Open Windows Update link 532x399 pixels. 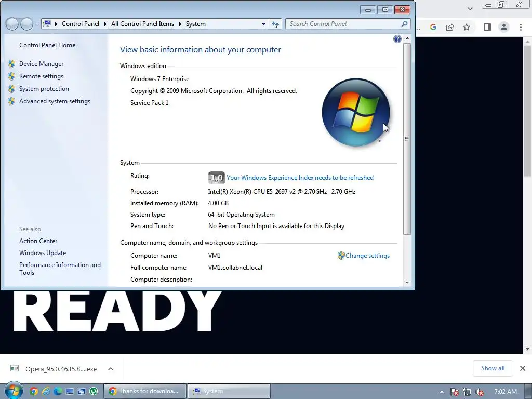coord(43,253)
